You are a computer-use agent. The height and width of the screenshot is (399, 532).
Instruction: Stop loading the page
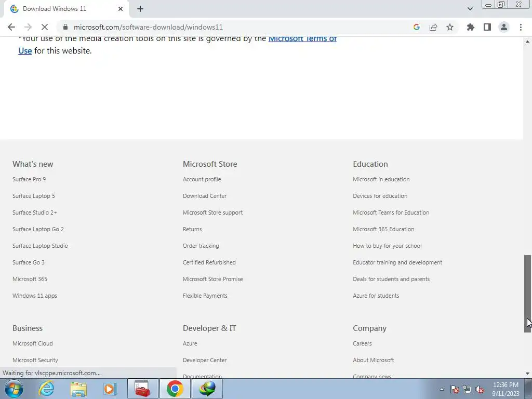[x=45, y=27]
